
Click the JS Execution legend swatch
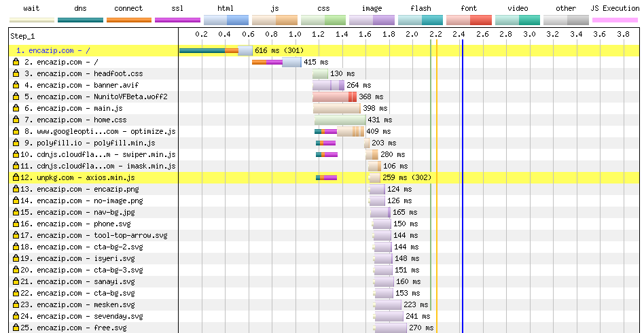pyautogui.click(x=615, y=20)
